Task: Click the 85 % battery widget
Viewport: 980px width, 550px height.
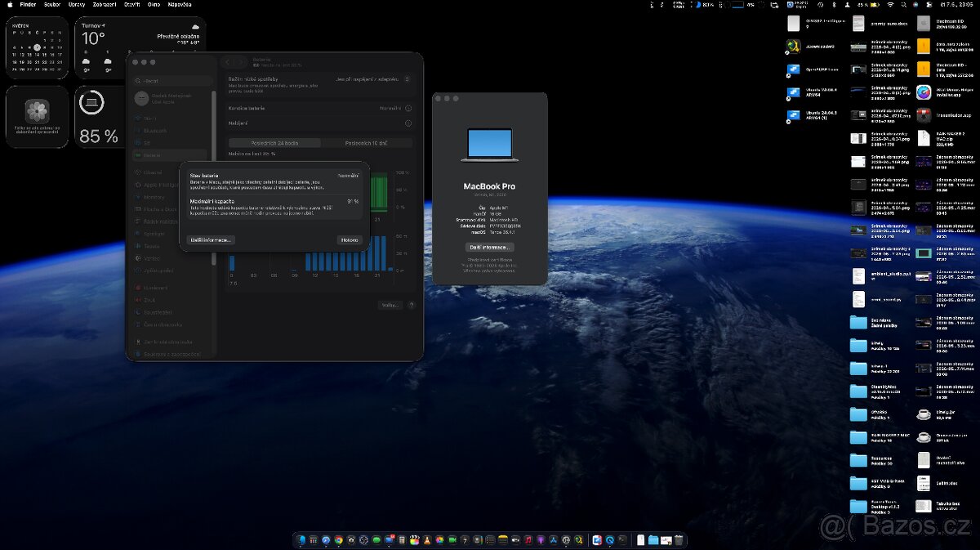Action: pyautogui.click(x=100, y=117)
